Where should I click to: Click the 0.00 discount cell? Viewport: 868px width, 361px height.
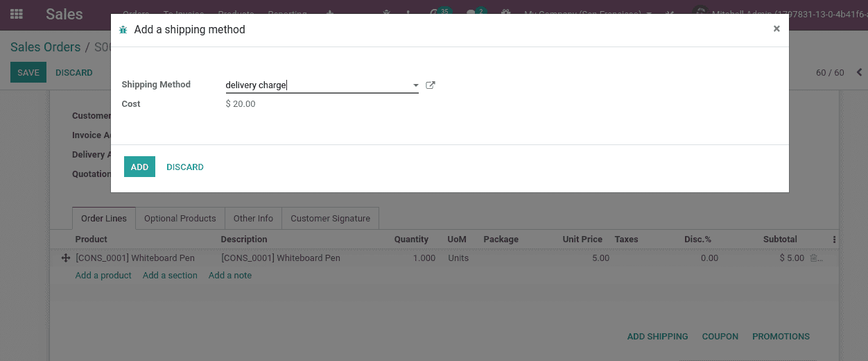[x=709, y=258]
